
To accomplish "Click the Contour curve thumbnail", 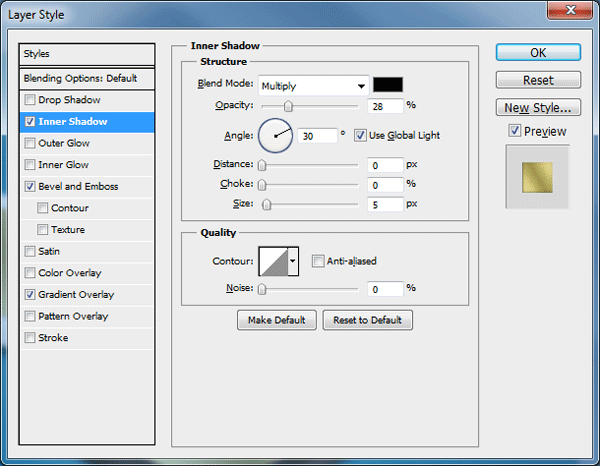I will [x=273, y=261].
